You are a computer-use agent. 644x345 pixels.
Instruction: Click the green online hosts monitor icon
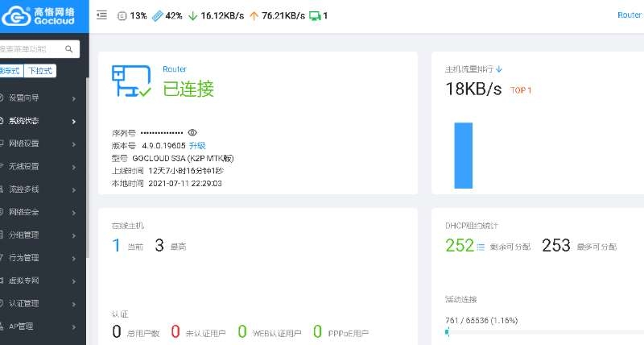pos(315,15)
